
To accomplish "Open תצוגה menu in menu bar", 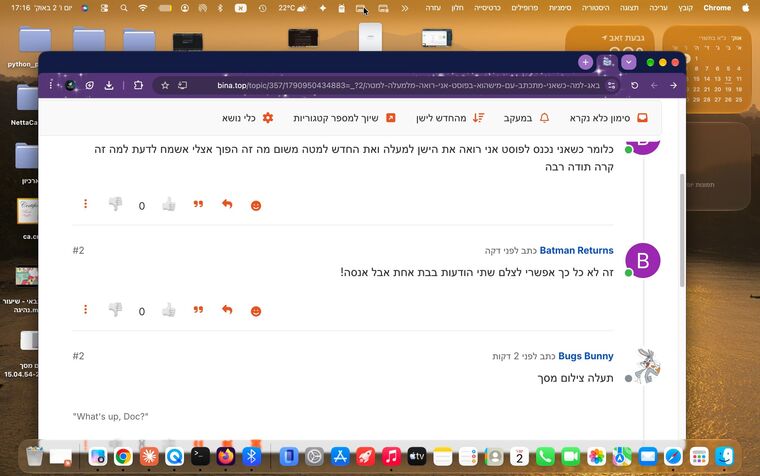I will [x=629, y=8].
